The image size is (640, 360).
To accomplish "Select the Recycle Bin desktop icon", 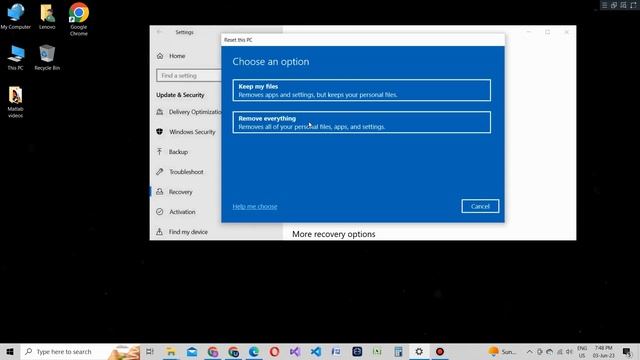I will [x=47, y=58].
